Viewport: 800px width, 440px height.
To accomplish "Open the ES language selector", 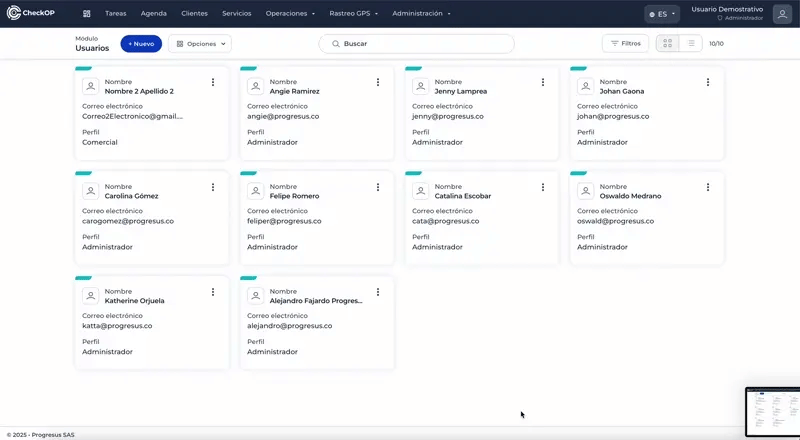I will pyautogui.click(x=662, y=14).
